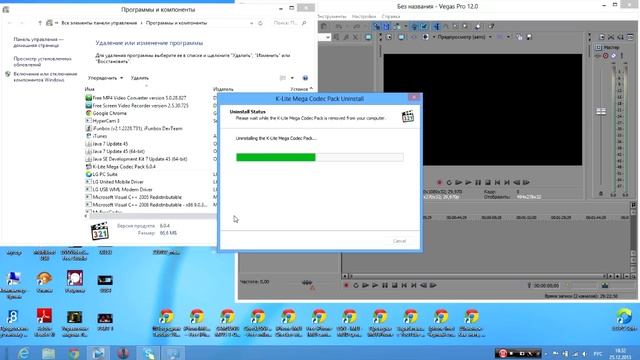Click the blue help icon in Programs window
640x360 pixels.
point(305,78)
